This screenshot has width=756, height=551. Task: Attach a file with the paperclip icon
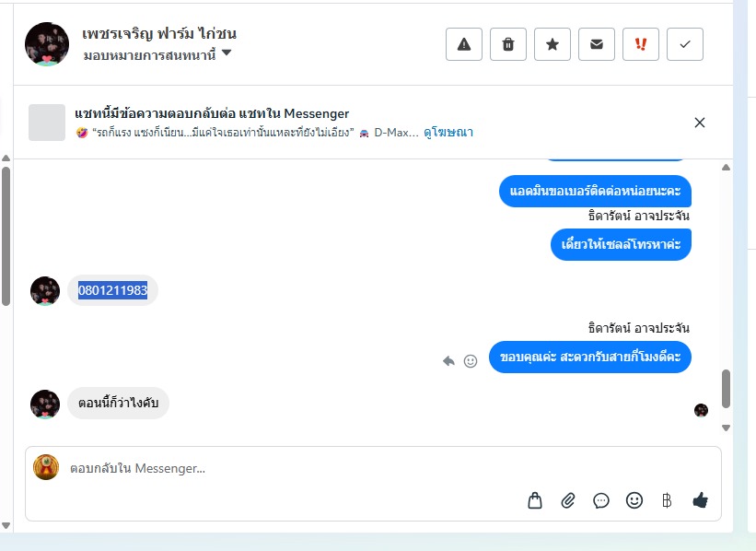click(568, 501)
